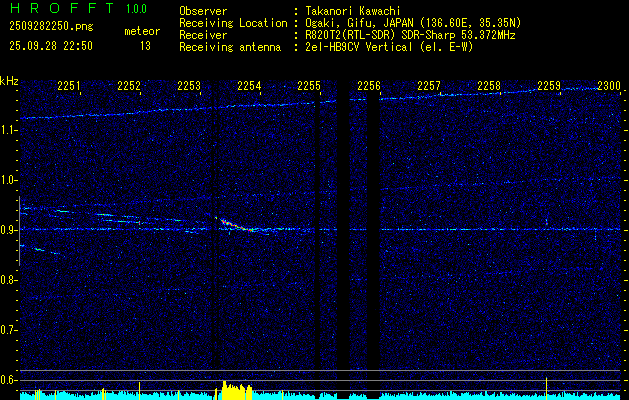Click the 2251 time marker
This screenshot has height=400, width=629.
tap(69, 86)
